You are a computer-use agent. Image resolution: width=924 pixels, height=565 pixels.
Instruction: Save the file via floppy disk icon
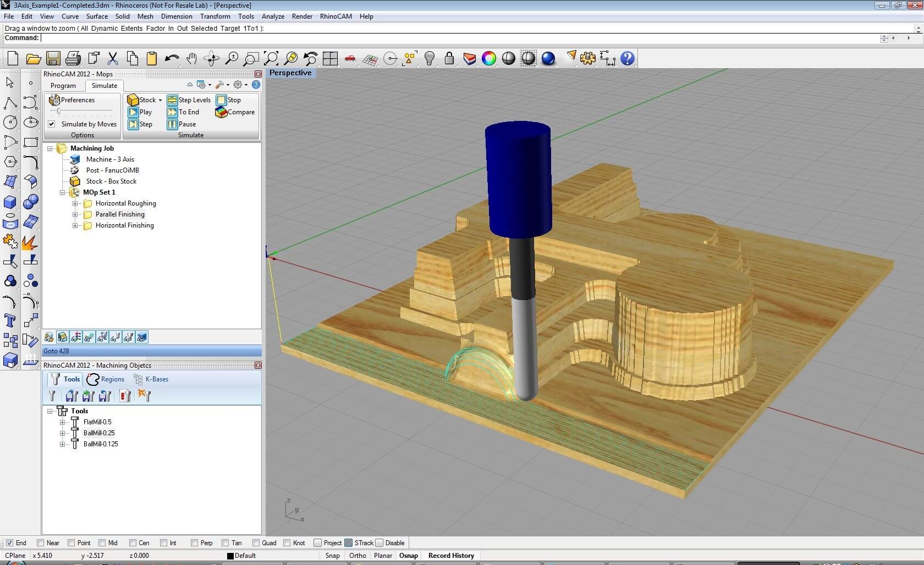click(53, 58)
